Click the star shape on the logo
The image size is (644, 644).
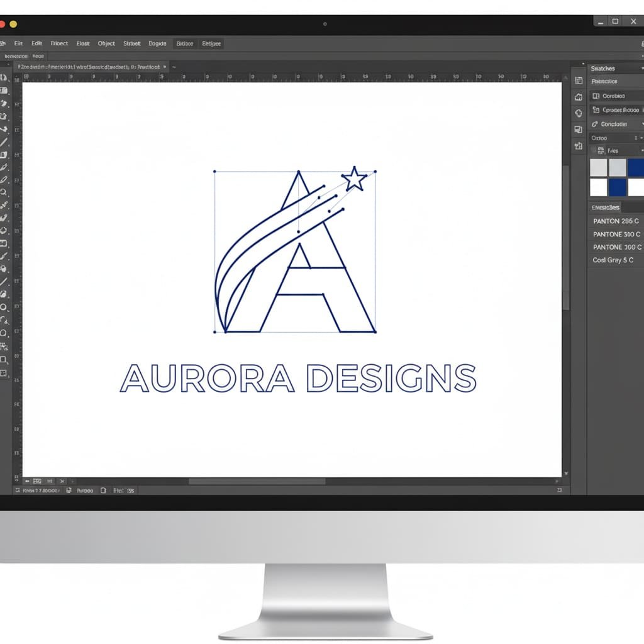pos(354,179)
